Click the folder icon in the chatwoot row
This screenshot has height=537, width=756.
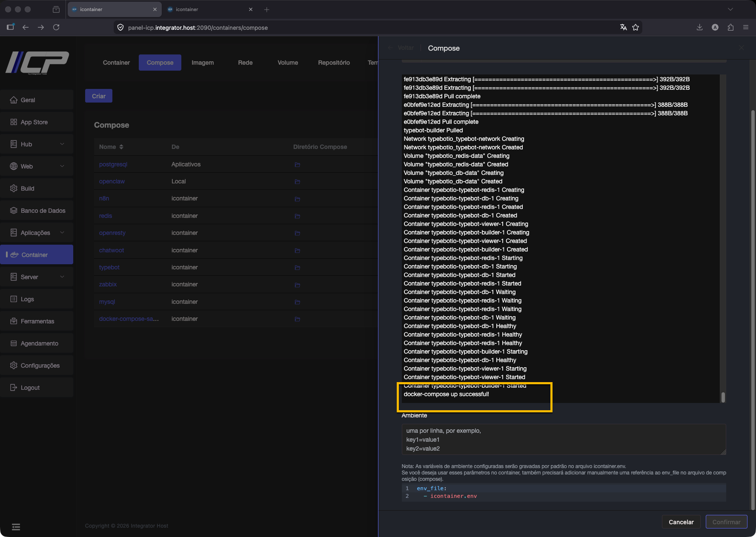(x=297, y=251)
